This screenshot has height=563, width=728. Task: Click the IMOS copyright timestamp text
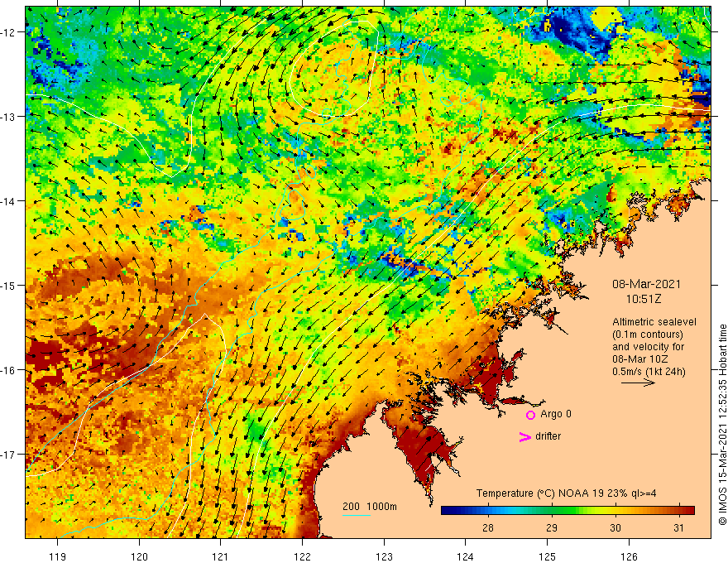pos(722,425)
